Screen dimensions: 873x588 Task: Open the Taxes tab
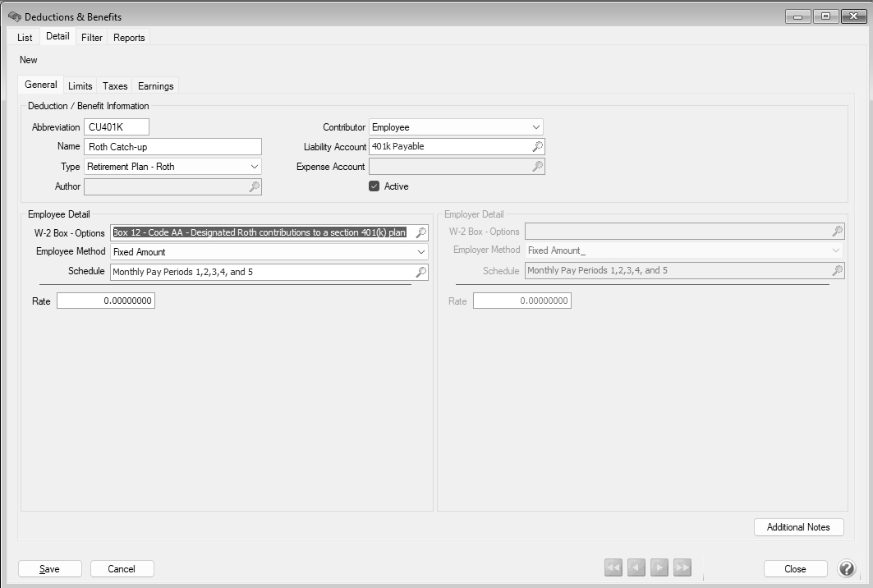point(115,86)
